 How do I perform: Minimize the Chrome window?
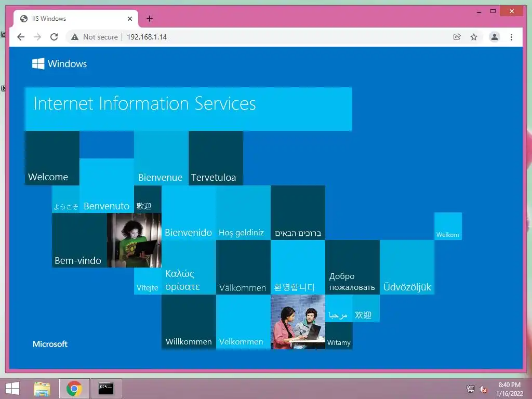point(478,11)
